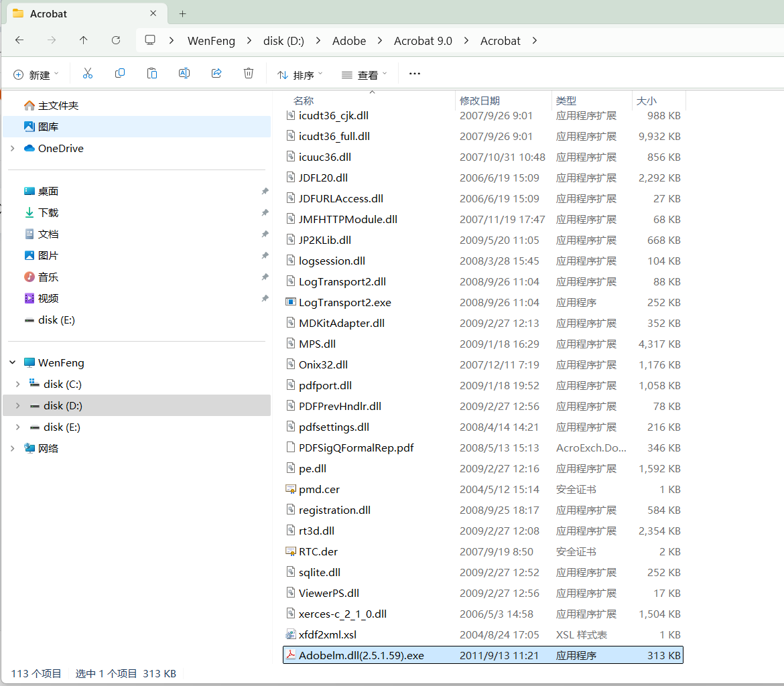The height and width of the screenshot is (686, 784).
Task: Unpin 下载 using its pin icon
Action: 265,212
